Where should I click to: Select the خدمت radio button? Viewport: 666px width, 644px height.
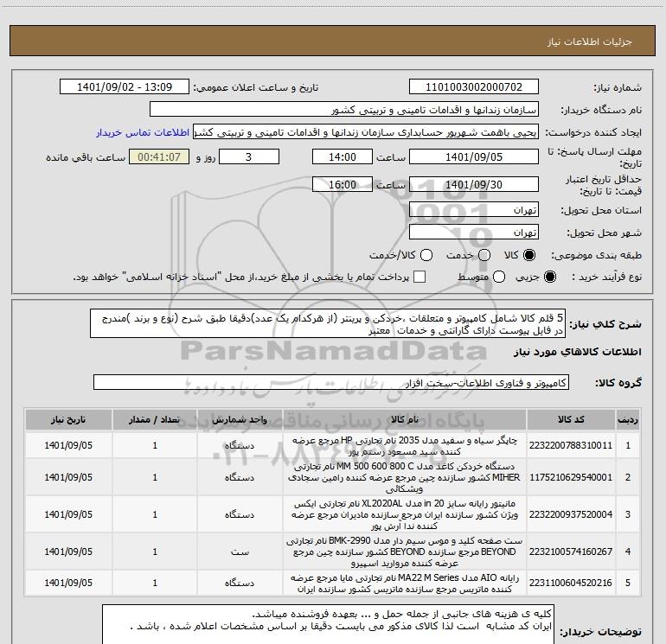pyautogui.click(x=484, y=255)
